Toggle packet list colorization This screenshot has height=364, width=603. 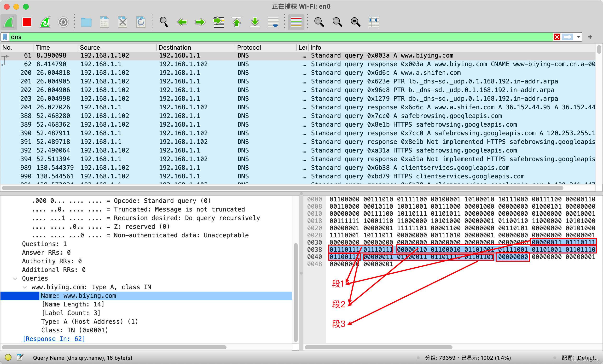296,22
